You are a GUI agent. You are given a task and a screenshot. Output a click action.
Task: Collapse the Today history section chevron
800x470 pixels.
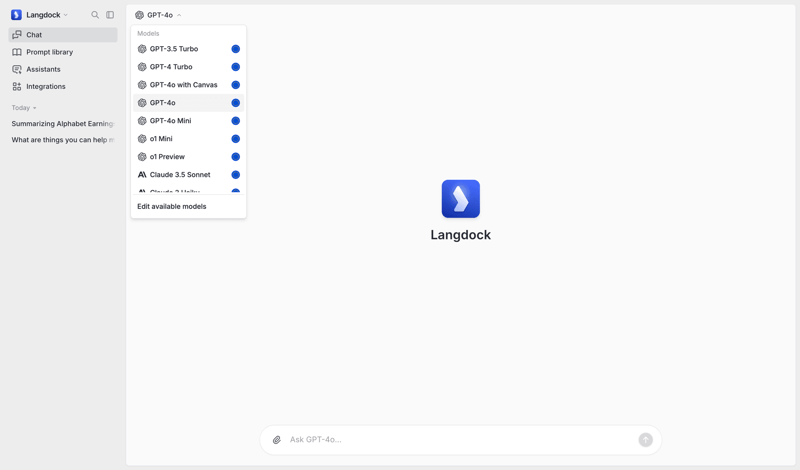coord(35,108)
